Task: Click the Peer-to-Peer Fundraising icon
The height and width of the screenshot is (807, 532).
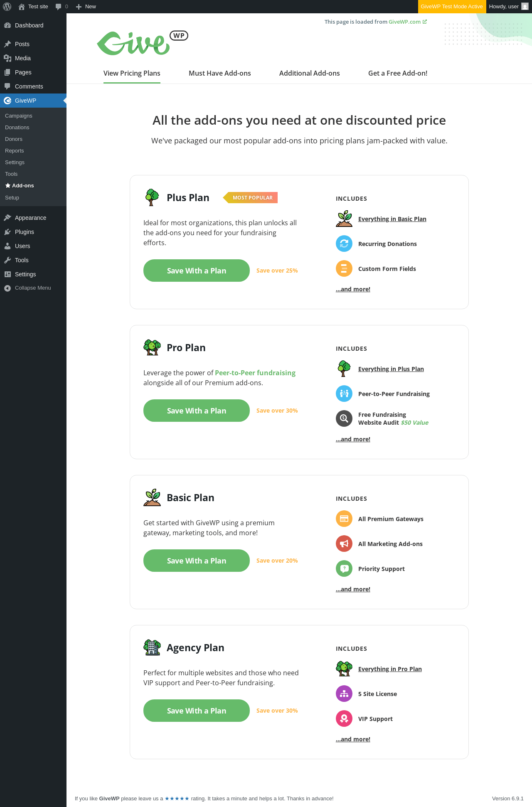Action: (344, 394)
